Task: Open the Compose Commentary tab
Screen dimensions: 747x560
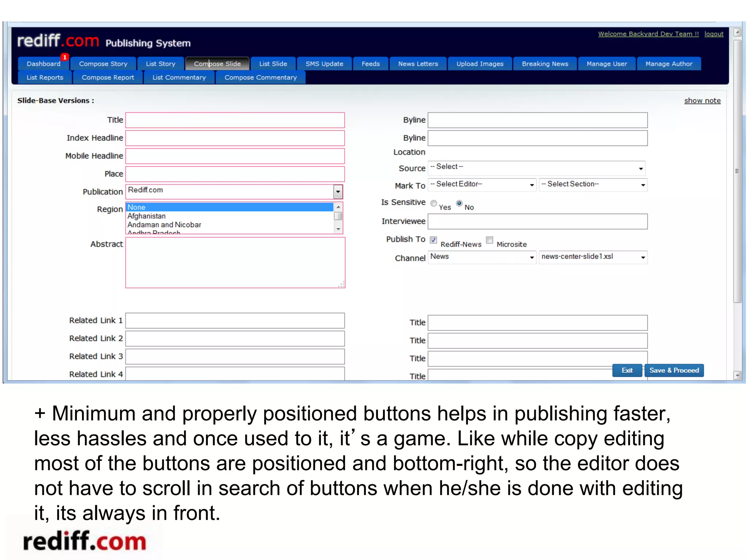Action: point(260,78)
